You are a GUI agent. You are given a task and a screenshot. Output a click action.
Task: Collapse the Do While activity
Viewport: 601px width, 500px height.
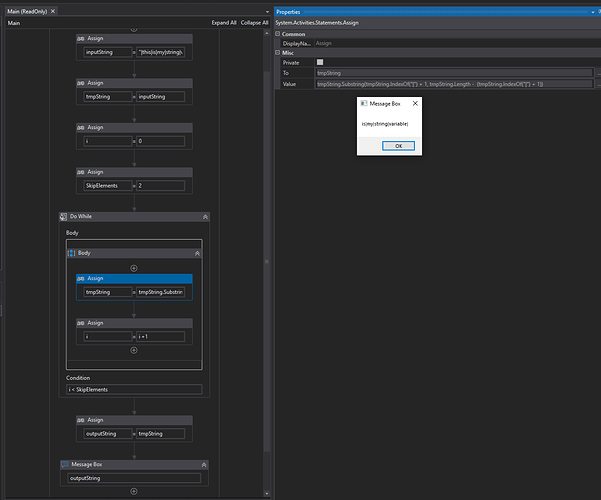[x=205, y=217]
